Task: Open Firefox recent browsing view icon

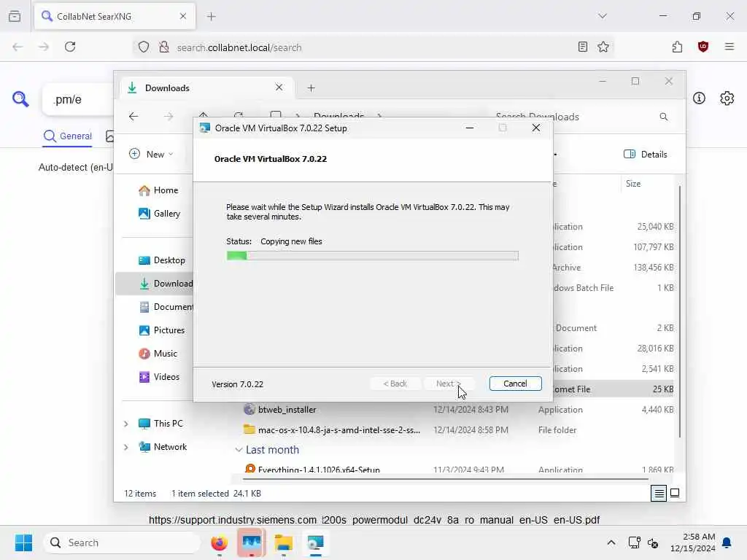Action: (x=15, y=16)
